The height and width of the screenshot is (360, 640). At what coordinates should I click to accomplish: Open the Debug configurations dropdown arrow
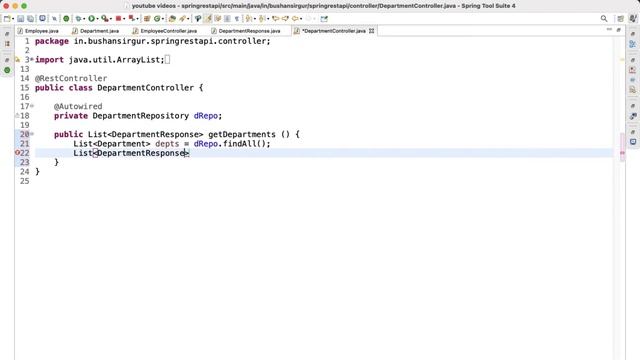[x=84, y=19]
